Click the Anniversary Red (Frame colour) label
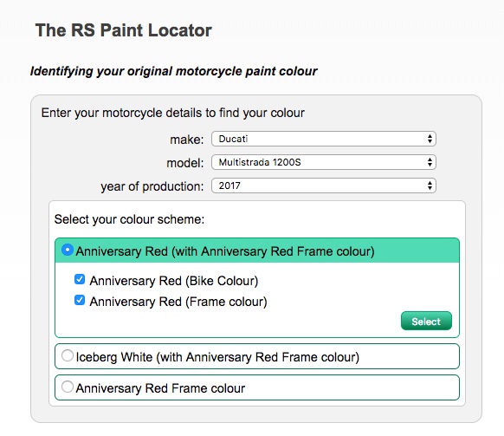Image resolution: width=504 pixels, height=436 pixels. [x=178, y=302]
